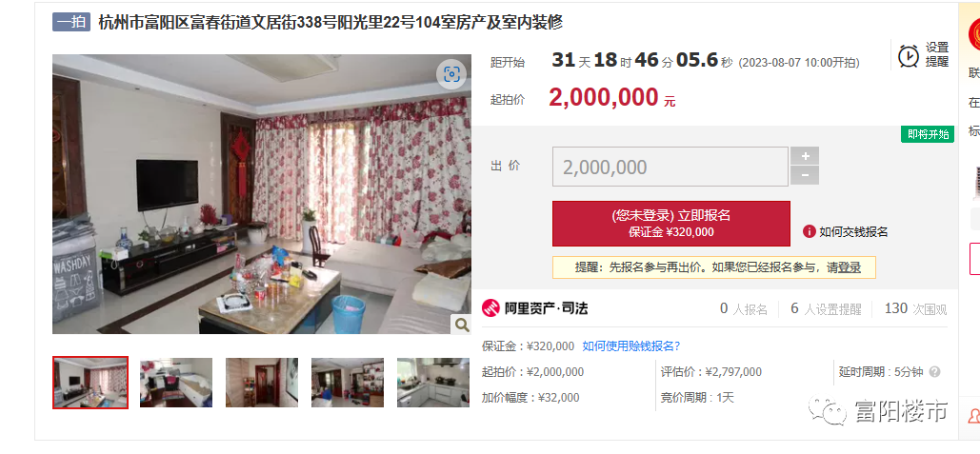Select the fourth room thumbnail
Viewport: 980px width, 454px height.
click(x=348, y=383)
